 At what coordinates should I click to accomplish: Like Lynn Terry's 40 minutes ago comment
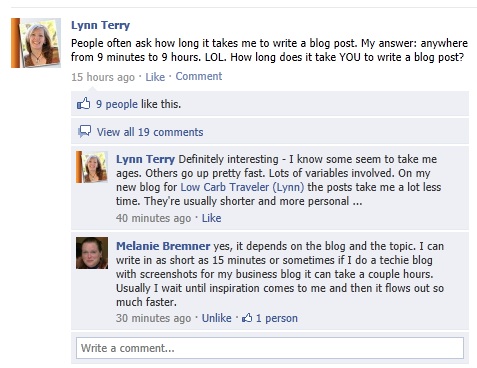[x=211, y=218]
